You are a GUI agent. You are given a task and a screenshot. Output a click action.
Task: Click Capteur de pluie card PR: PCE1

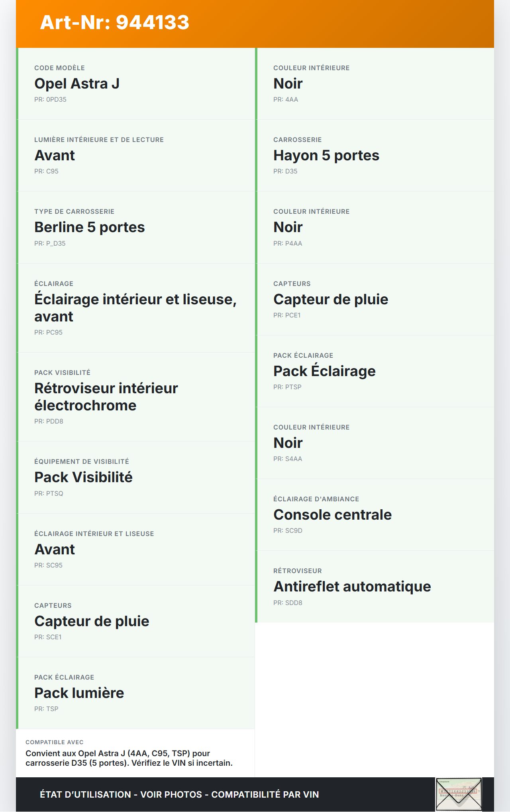click(x=375, y=299)
